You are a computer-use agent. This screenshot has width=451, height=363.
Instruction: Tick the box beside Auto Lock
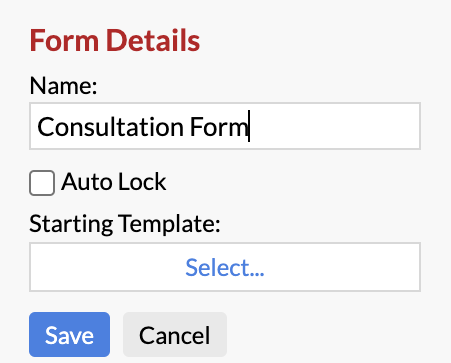(x=42, y=183)
